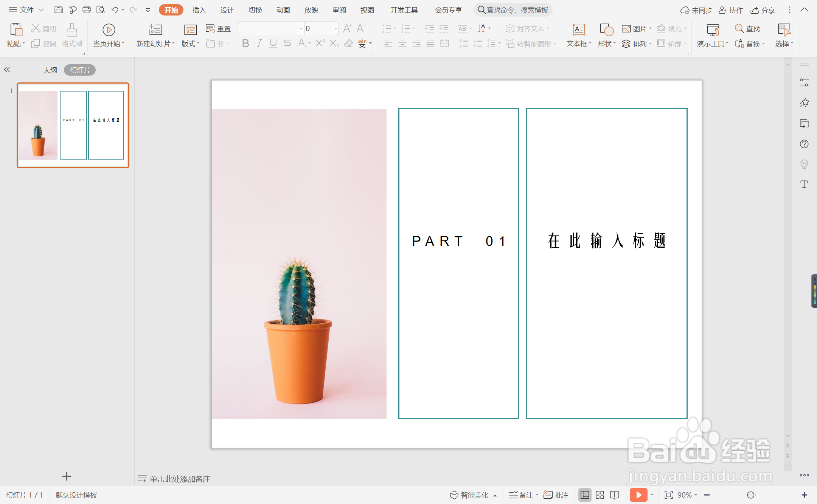Click the Paste clipboard icon
This screenshot has height=504, width=817.
(x=16, y=29)
